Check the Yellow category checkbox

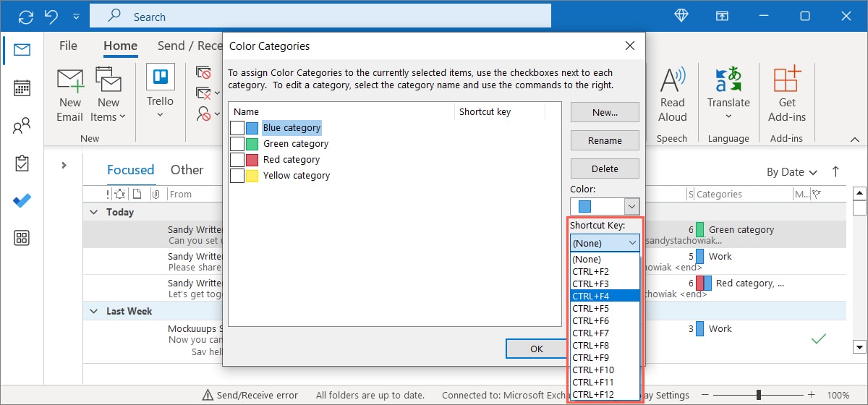tap(237, 176)
